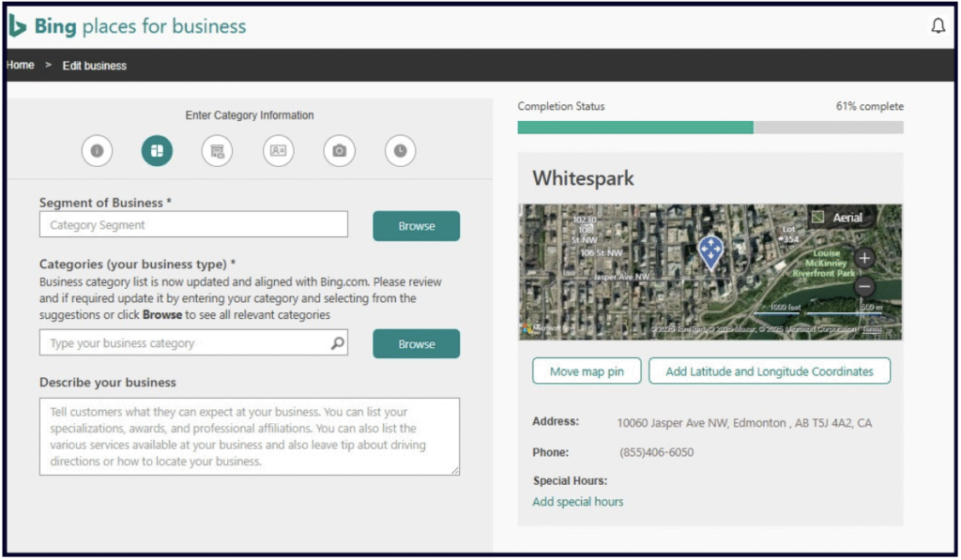The width and height of the screenshot is (961, 560).
Task: Click the notification bell icon
Action: point(938,26)
